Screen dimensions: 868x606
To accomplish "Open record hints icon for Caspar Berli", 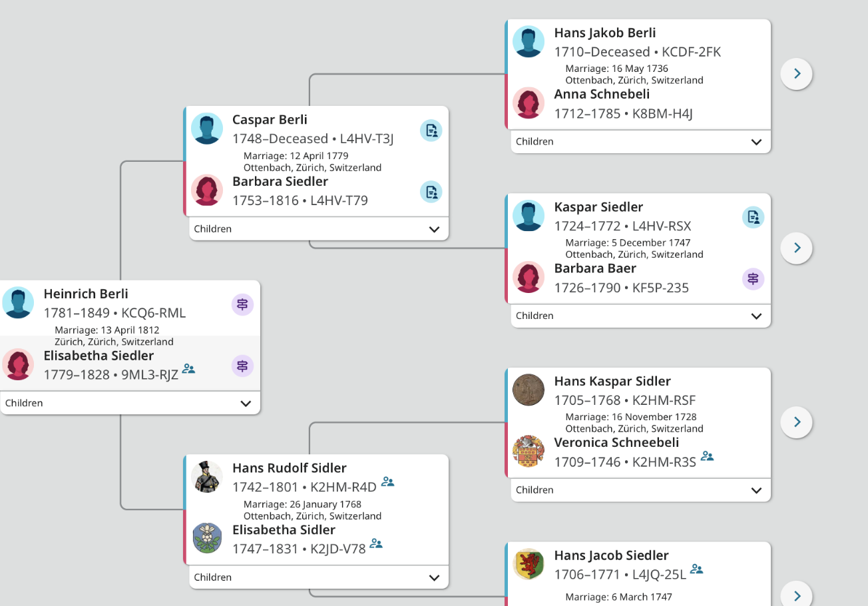I will point(431,131).
